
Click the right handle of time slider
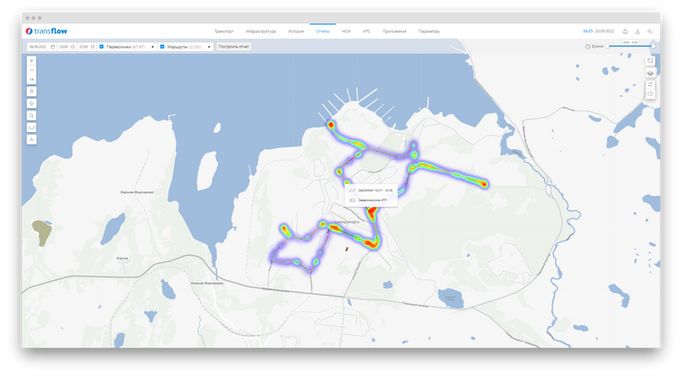653,46
